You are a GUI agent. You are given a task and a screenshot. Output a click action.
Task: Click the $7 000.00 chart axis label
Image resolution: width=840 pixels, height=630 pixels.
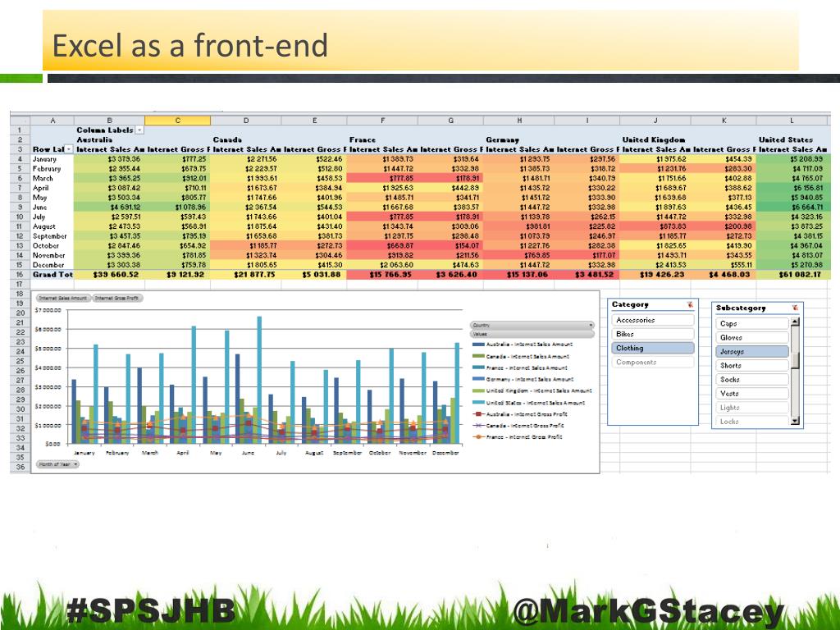click(48, 310)
